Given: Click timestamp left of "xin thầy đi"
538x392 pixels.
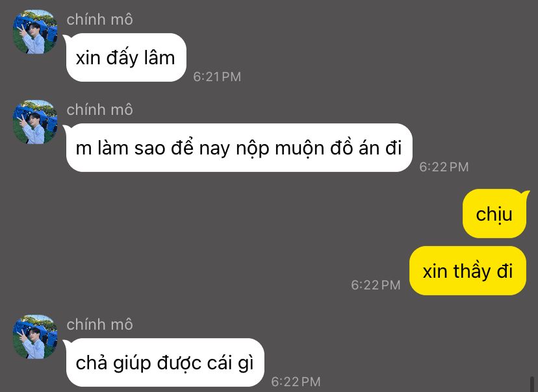Looking at the screenshot, I should [376, 285].
